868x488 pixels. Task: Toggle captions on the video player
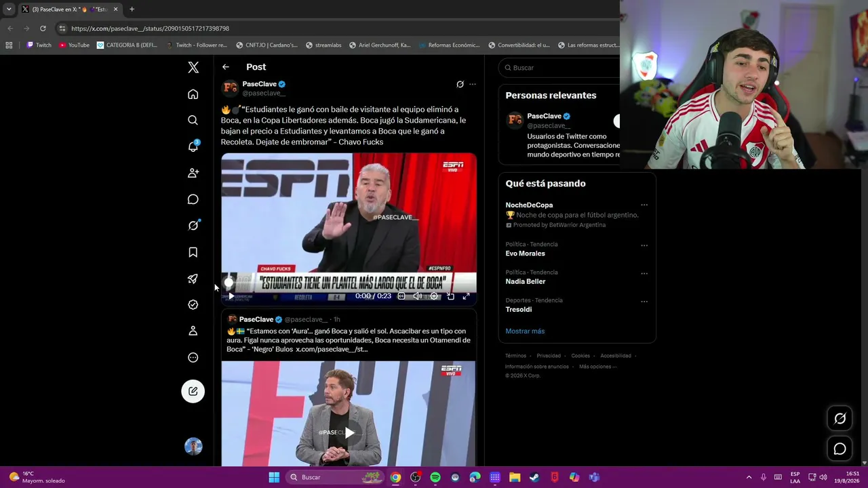coord(401,296)
